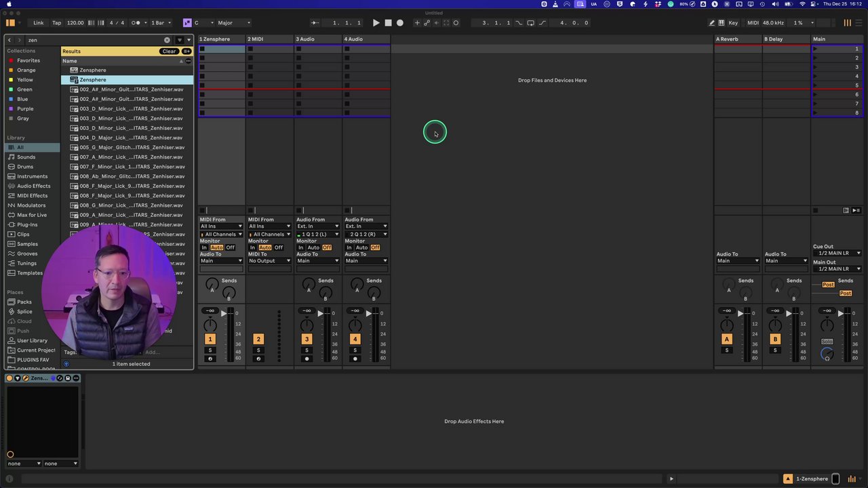The width and height of the screenshot is (868, 488).
Task: Open Sounds in the browser library
Action: coord(26,157)
